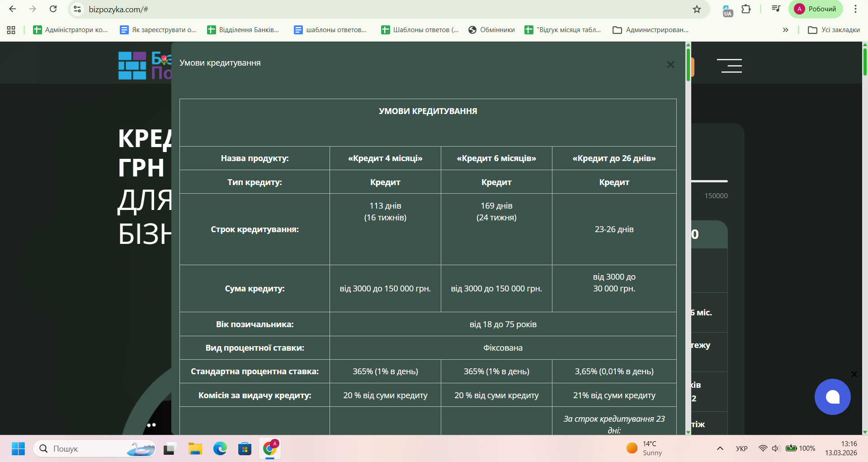The width and height of the screenshot is (868, 462).
Task: Open the Windows Start menu
Action: [x=18, y=448]
